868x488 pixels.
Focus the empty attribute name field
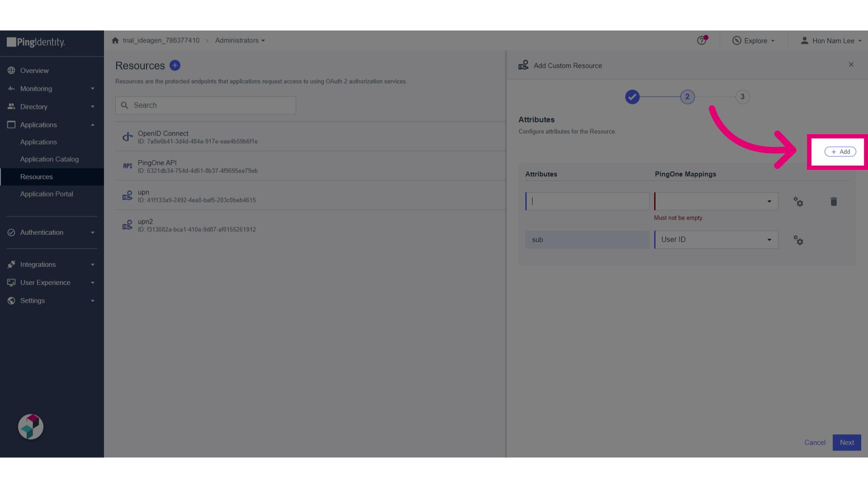pos(587,201)
